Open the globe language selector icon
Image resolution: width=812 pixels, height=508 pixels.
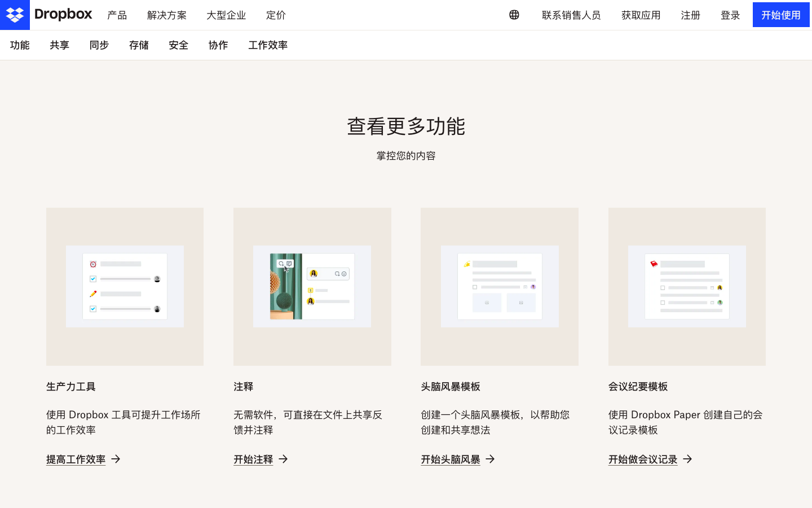tap(514, 15)
